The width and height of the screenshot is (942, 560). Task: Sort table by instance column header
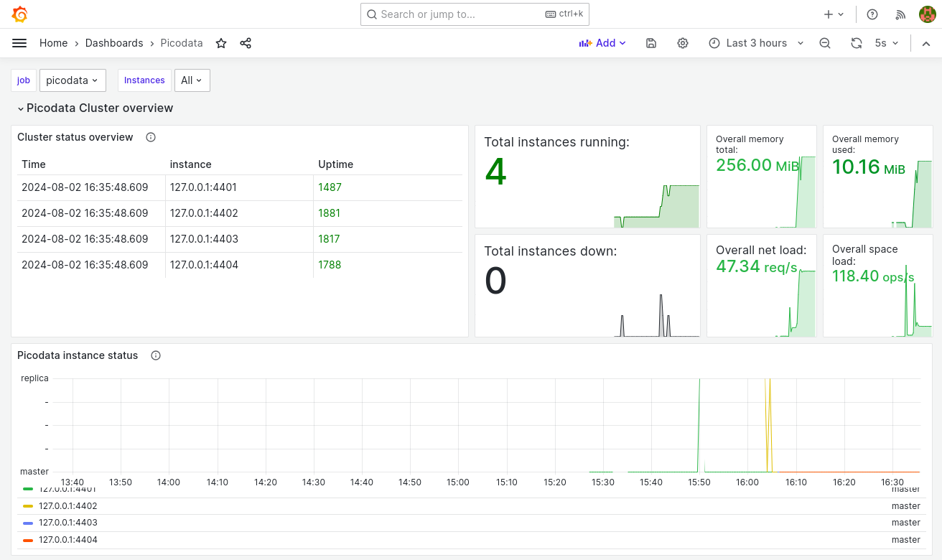coord(190,164)
